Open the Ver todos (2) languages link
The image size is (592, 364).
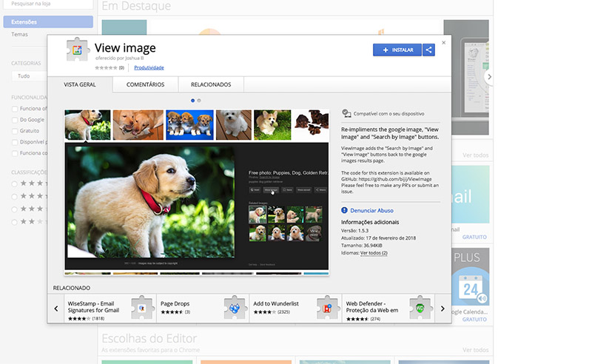[374, 253]
